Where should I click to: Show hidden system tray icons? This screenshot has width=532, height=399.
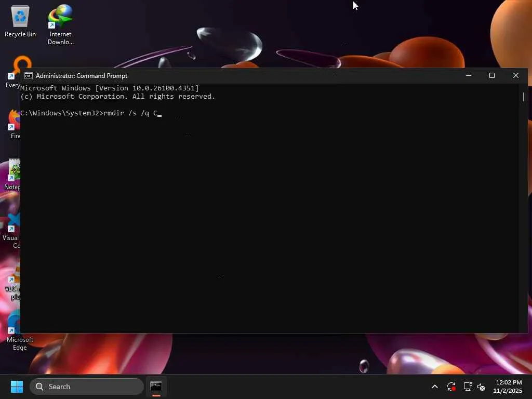(x=435, y=387)
